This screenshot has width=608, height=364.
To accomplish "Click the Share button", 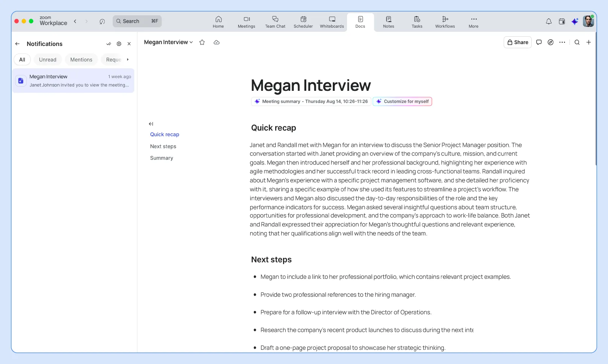I will pos(518,42).
